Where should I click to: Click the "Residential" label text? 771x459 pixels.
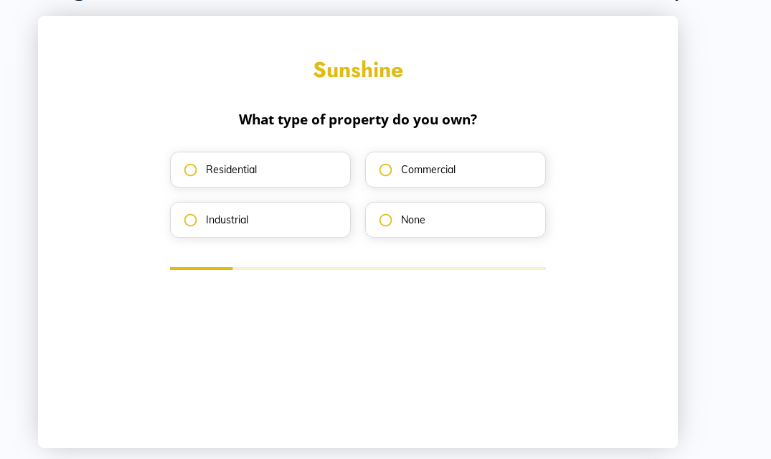pyautogui.click(x=231, y=170)
